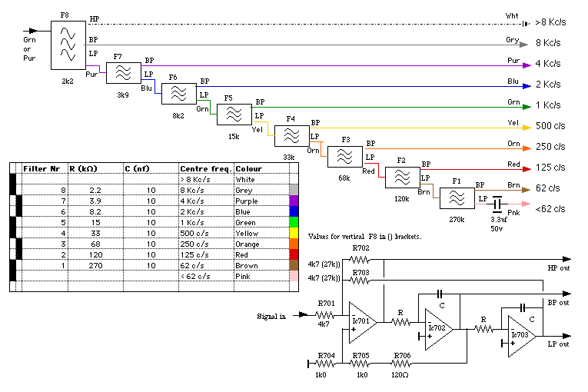Click the '500 c/s' output label

pos(550,126)
